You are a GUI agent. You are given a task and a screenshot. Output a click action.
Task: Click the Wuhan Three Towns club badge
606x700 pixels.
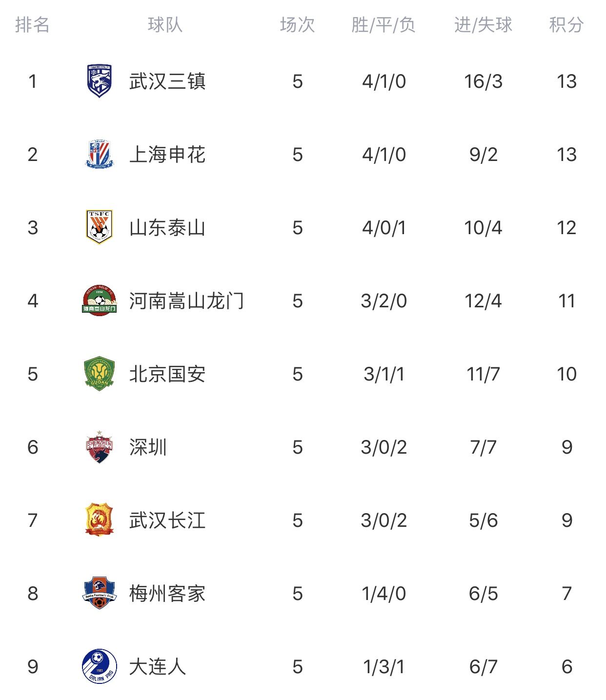[100, 81]
